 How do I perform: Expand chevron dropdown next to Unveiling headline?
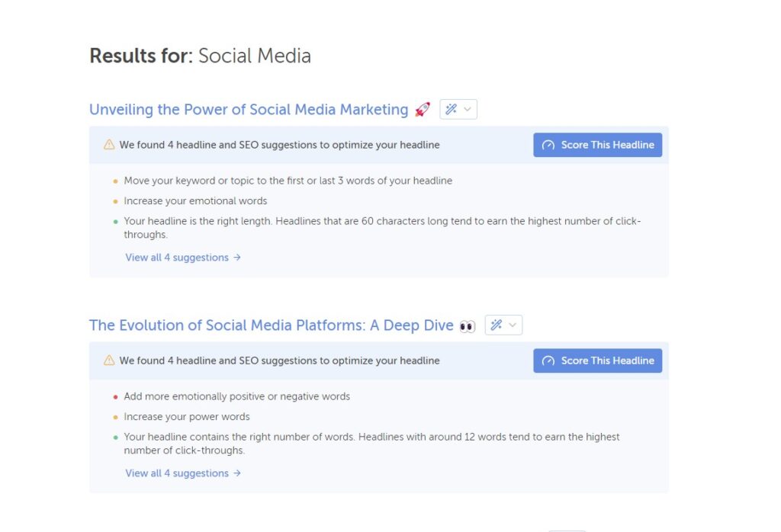pyautogui.click(x=468, y=110)
